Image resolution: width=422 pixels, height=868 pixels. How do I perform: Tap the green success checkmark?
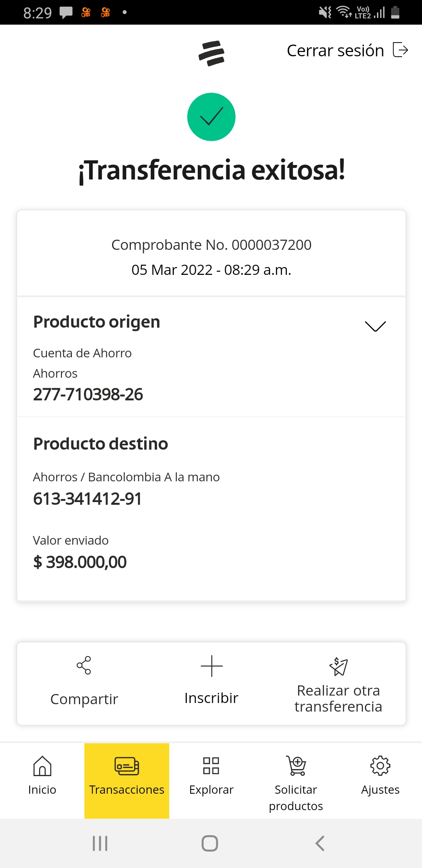[x=211, y=117]
